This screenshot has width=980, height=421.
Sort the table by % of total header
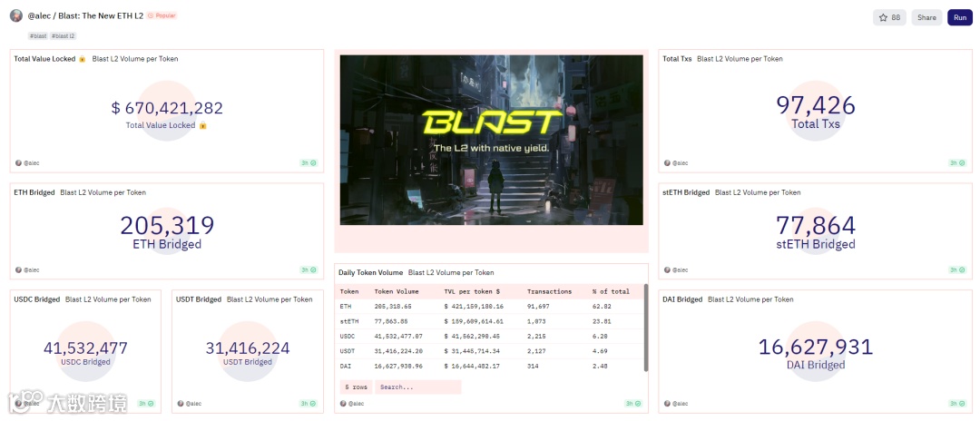(611, 291)
